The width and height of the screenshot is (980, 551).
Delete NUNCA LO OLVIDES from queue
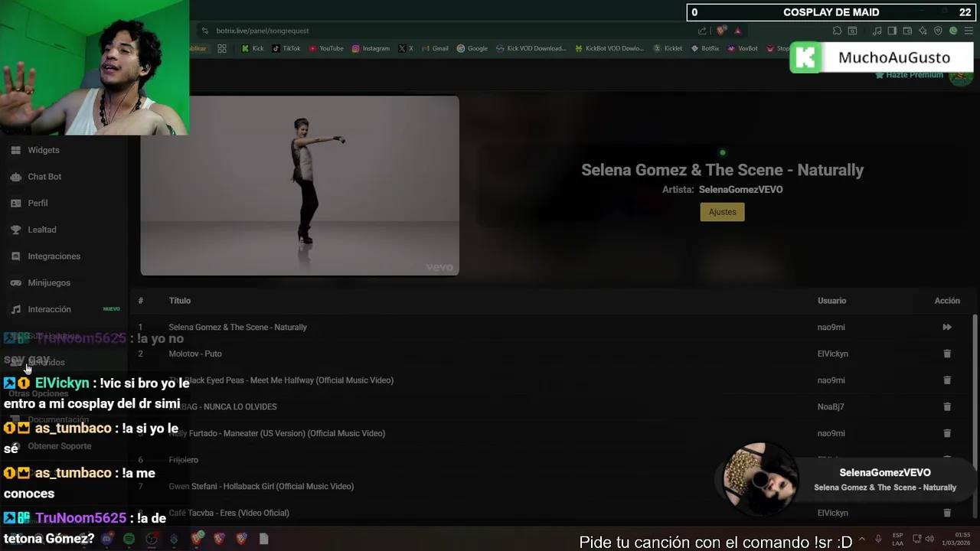947,406
